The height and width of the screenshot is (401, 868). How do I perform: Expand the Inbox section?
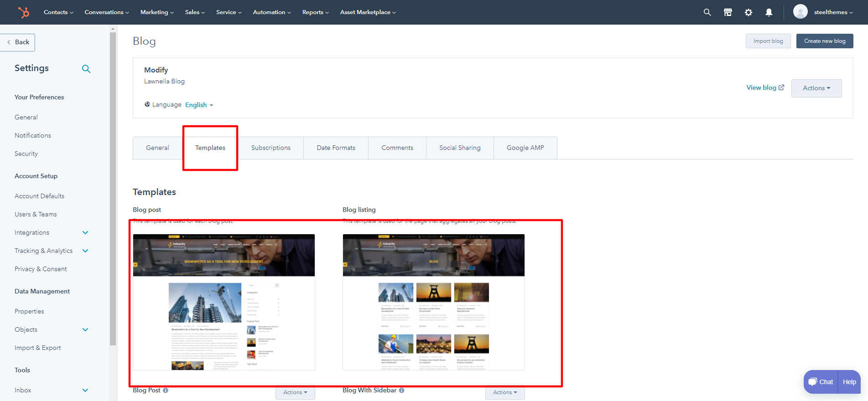click(x=85, y=390)
